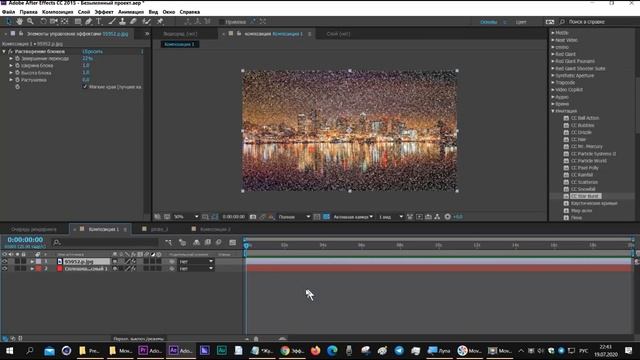This screenshot has height=360, width=640.
Task: Select the Hand tool
Action: [x=19, y=21]
